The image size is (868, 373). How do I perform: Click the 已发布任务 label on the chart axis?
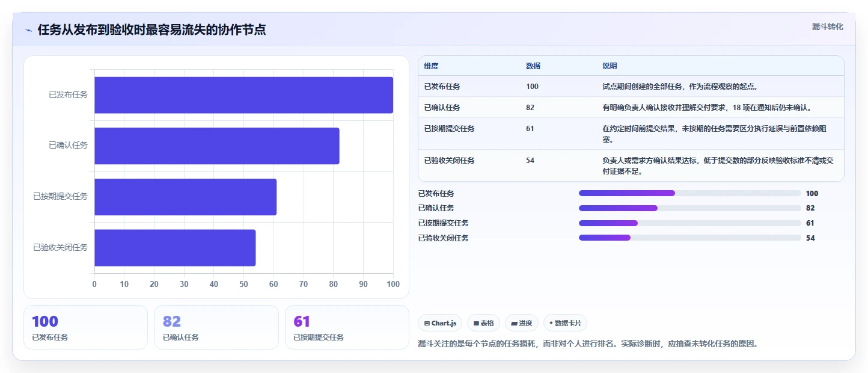coord(68,95)
